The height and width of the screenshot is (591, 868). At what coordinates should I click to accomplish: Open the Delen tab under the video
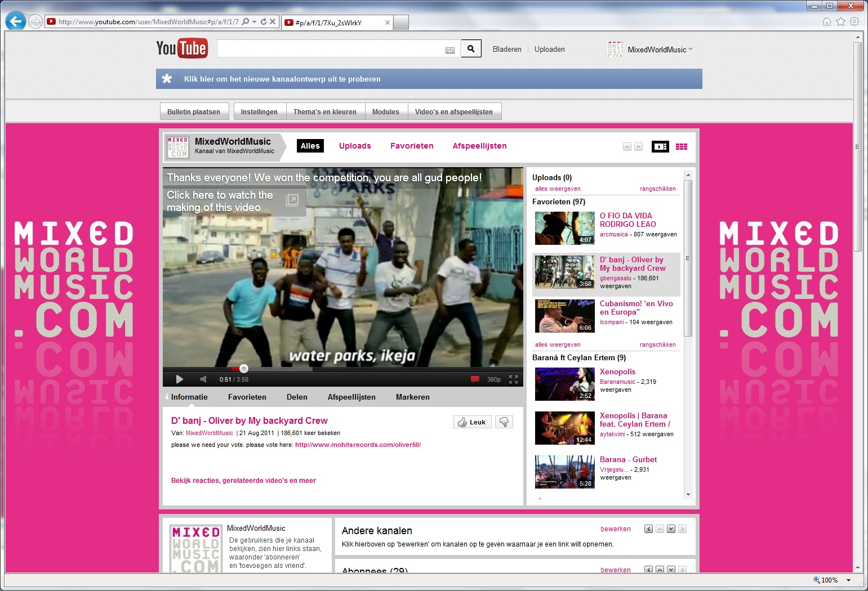click(x=297, y=397)
